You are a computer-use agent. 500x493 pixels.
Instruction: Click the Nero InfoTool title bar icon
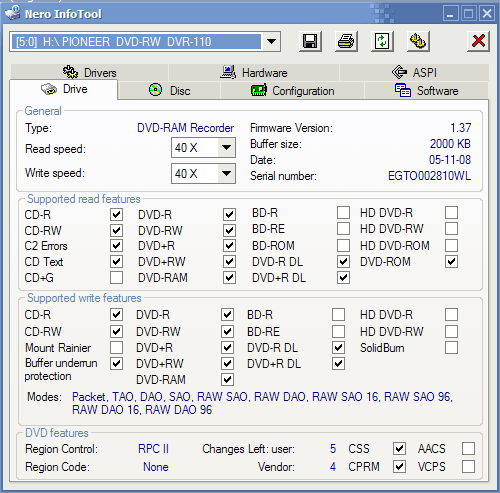click(13, 13)
